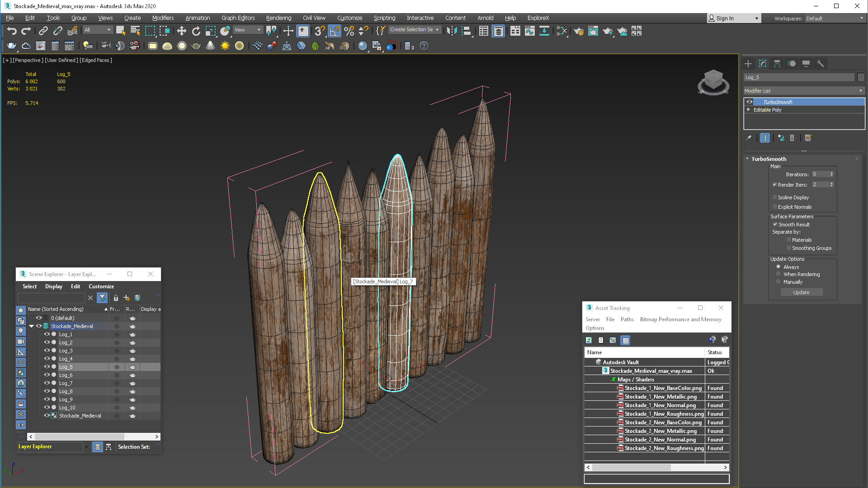
Task: Open the Motion command panel tab
Action: click(792, 64)
